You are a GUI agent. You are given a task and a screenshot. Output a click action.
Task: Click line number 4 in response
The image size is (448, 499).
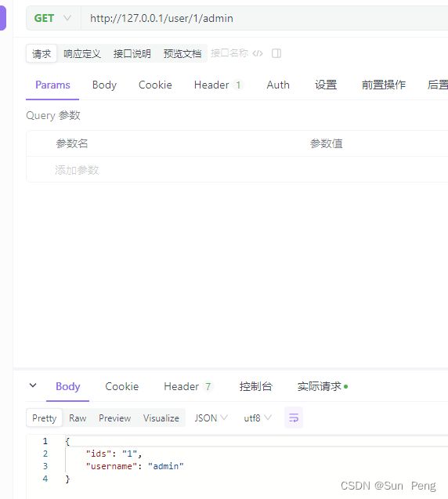click(45, 479)
